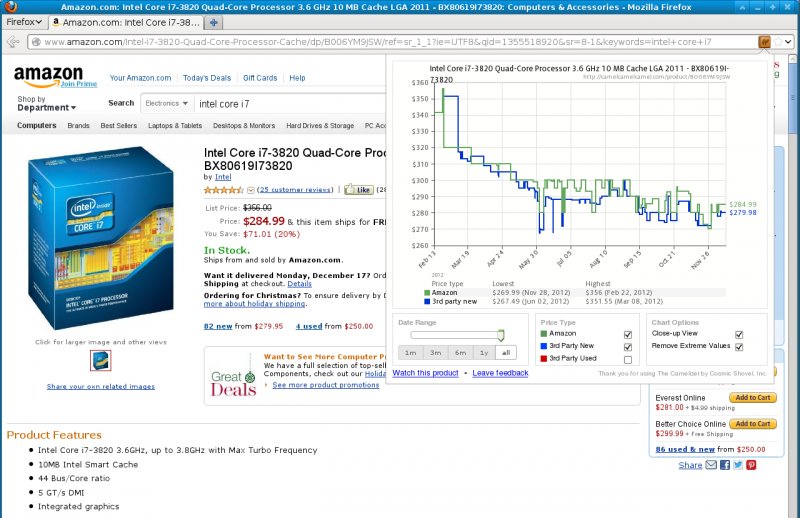The image size is (800, 518).
Task: Open Laptops & Tablets navigation item
Action: [x=175, y=126]
